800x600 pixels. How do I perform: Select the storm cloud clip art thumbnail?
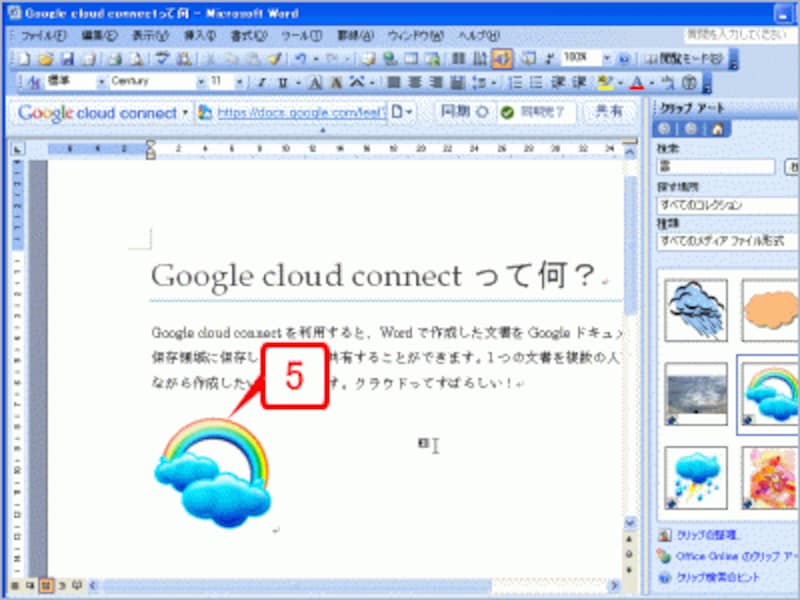[x=696, y=310]
